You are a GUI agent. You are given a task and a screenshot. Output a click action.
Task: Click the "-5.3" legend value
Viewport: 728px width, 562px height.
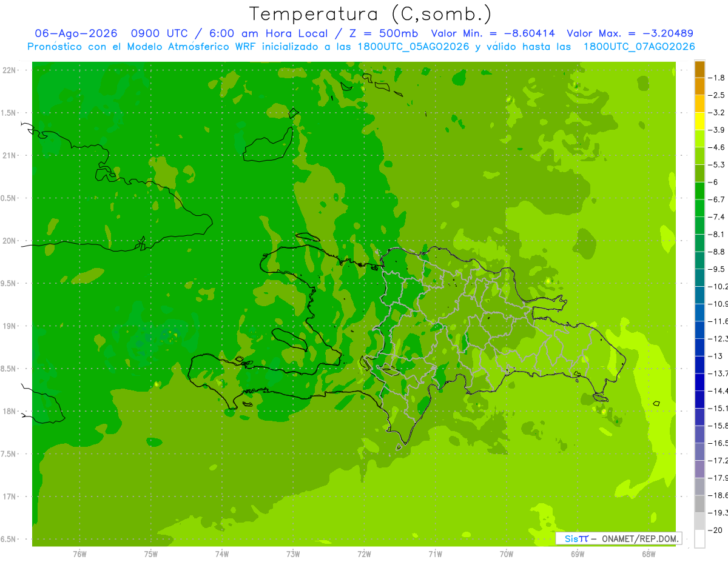[716, 164]
